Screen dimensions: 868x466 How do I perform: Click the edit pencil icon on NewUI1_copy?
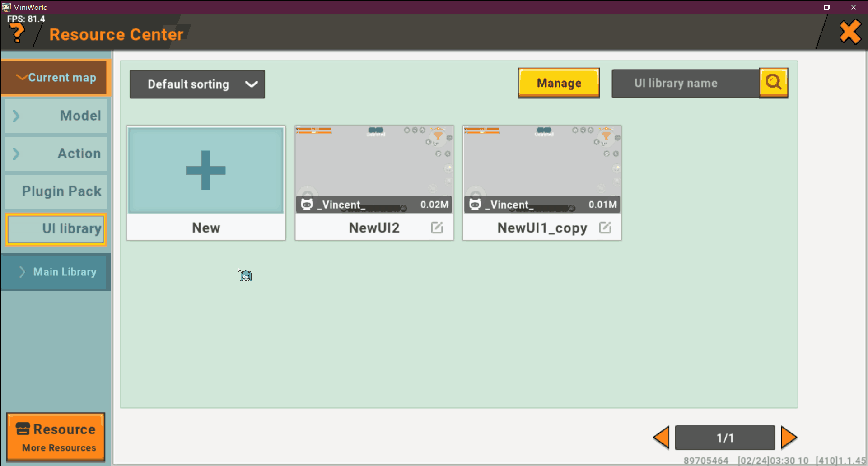tap(605, 228)
